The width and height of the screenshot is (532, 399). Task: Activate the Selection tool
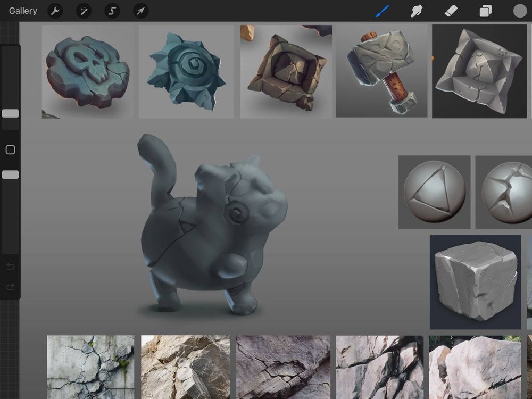(112, 11)
